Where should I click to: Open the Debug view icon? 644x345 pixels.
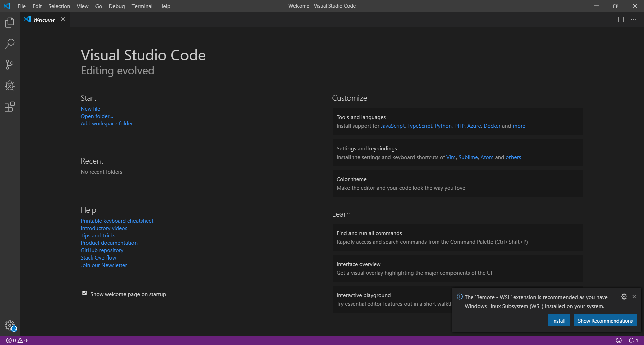point(10,86)
